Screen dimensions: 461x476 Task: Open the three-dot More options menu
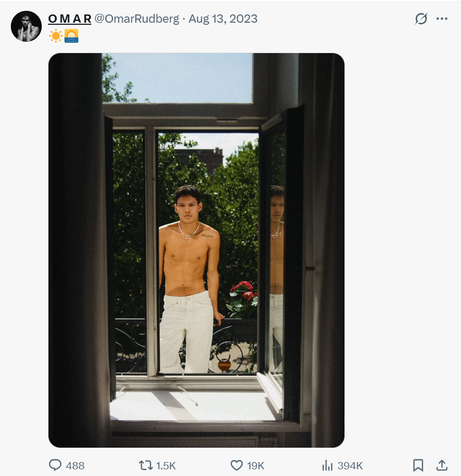pos(442,19)
